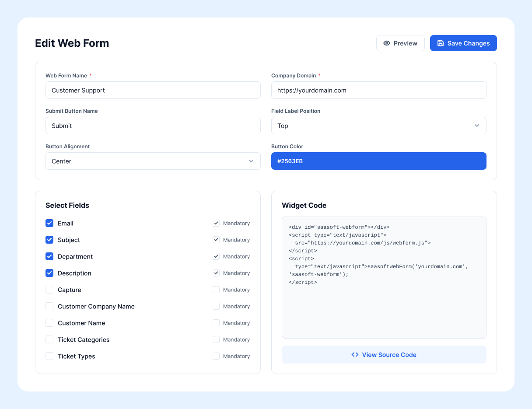Uncheck the Email field checkbox
The height and width of the screenshot is (409, 532).
point(49,223)
